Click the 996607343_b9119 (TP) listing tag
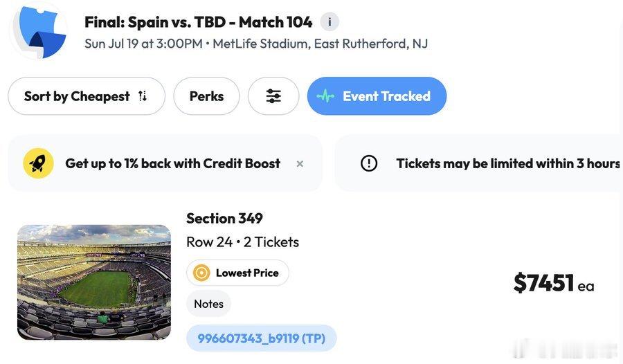This screenshot has width=623, height=364. (262, 338)
